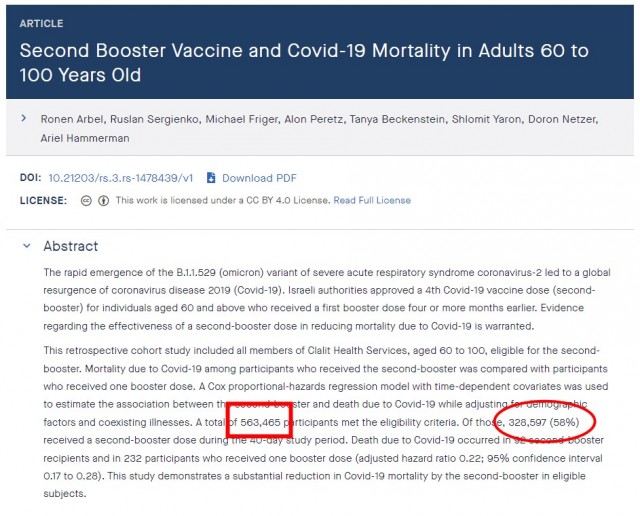This screenshot has height=516, width=640.
Task: Click the red-boxed number 563,465
Action: [x=260, y=422]
